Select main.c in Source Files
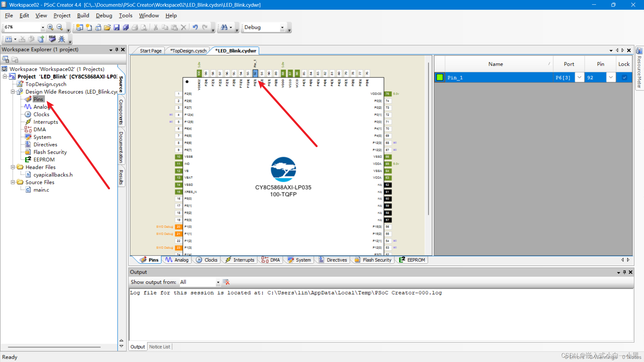644x362 pixels. coord(41,190)
